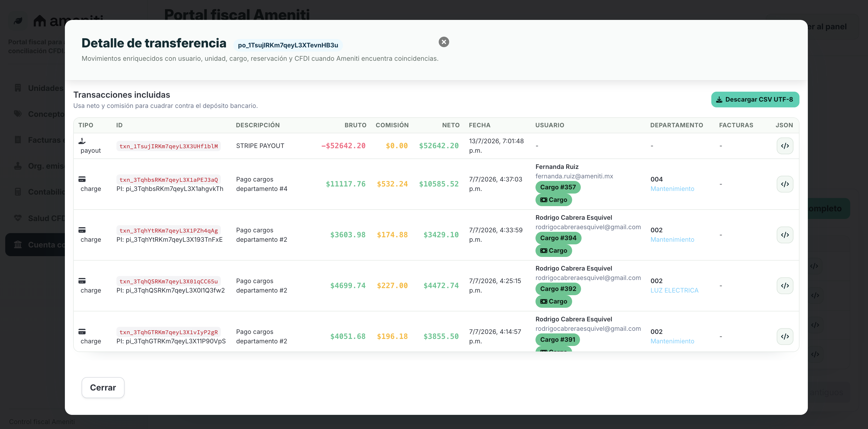Click the payout ID po_1TsujIRKm7qeyL3XTevnHB3u chip
The width and height of the screenshot is (868, 429).
tap(288, 45)
